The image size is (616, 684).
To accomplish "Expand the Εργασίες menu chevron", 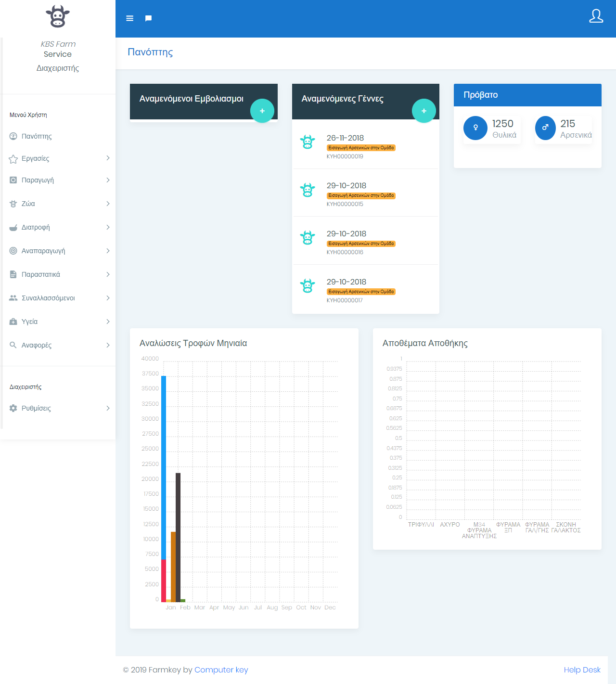I will point(108,158).
